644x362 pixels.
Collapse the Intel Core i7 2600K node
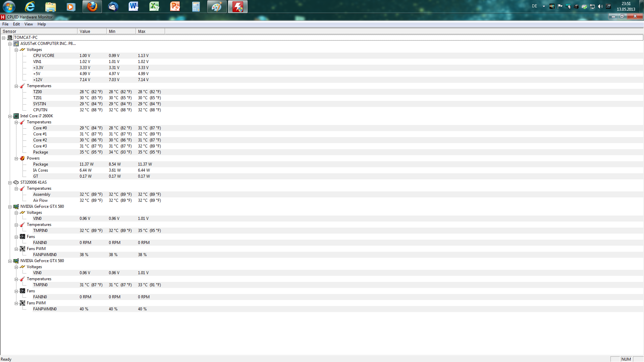click(10, 116)
